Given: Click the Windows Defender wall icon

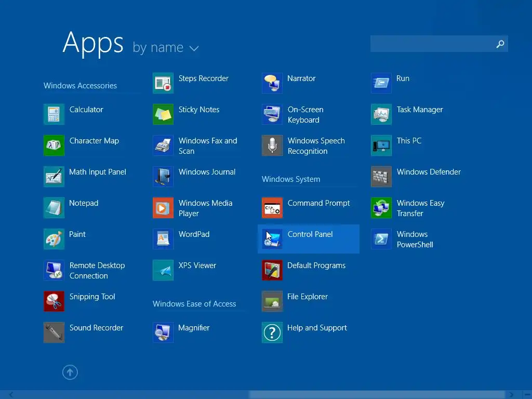Looking at the screenshot, I should click(381, 177).
